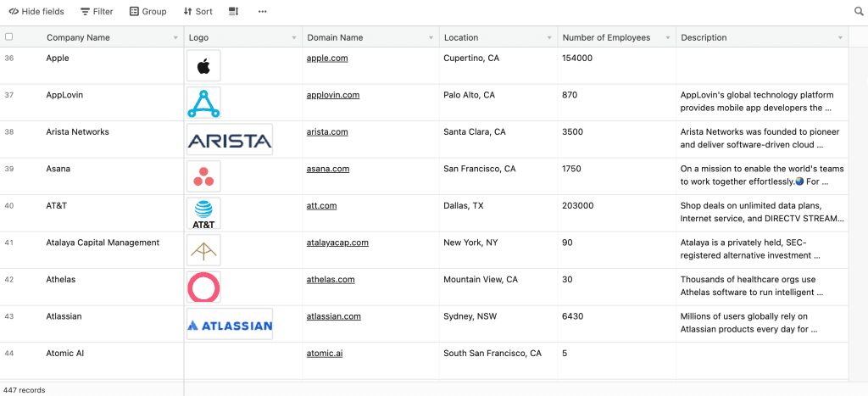868x396 pixels.
Task: Open the Description column dropdown arrow
Action: pos(840,37)
